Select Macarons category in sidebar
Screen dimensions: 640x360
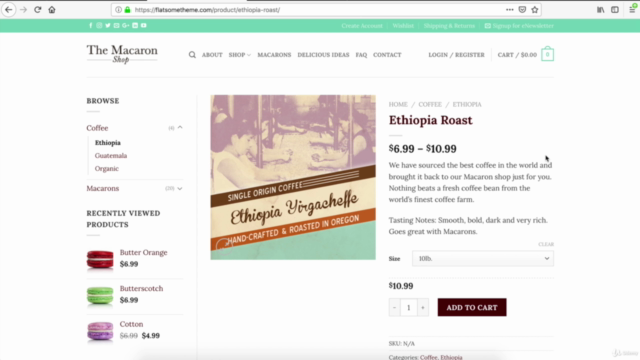coord(102,188)
